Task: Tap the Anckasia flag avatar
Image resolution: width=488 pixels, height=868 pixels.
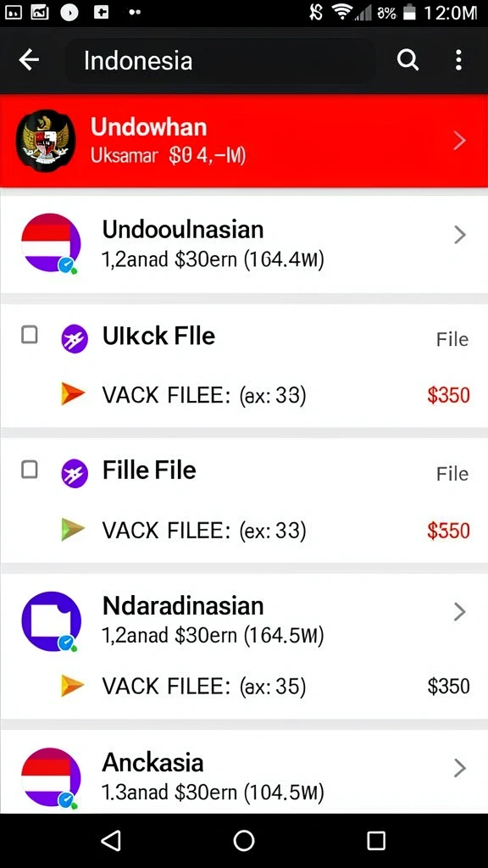Action: point(51,778)
